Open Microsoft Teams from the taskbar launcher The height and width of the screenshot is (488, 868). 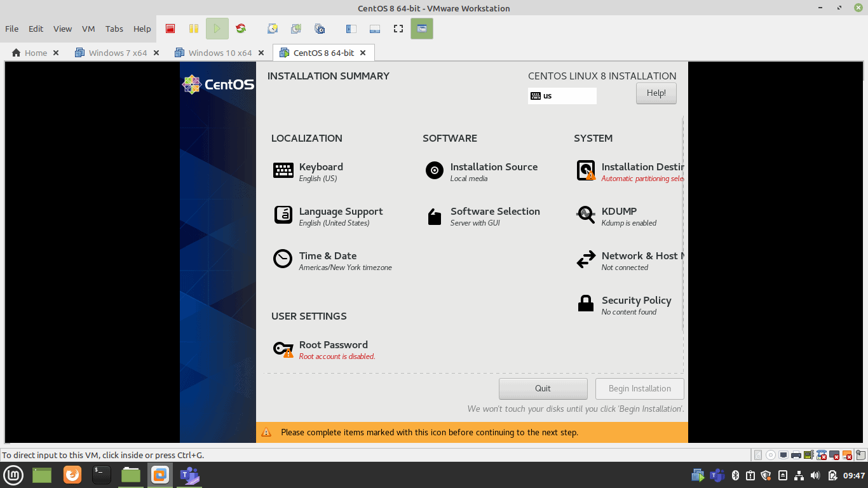pos(189,475)
